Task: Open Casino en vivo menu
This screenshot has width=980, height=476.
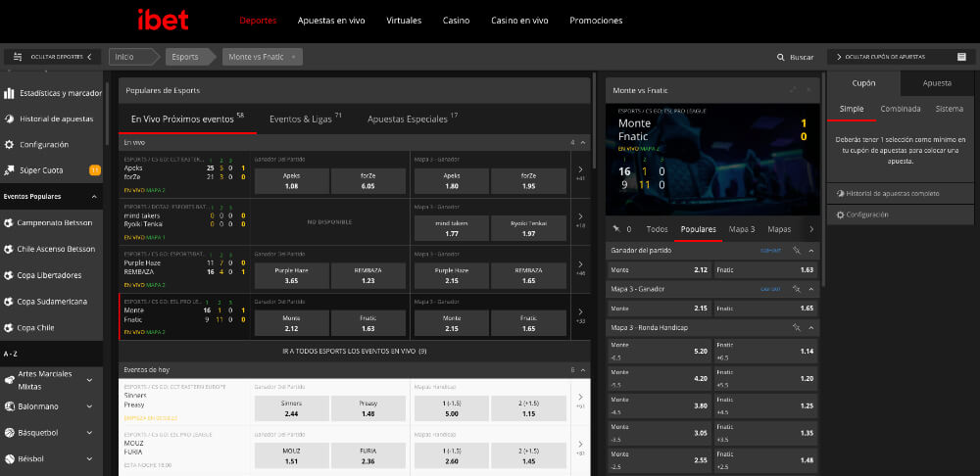Action: tap(519, 20)
